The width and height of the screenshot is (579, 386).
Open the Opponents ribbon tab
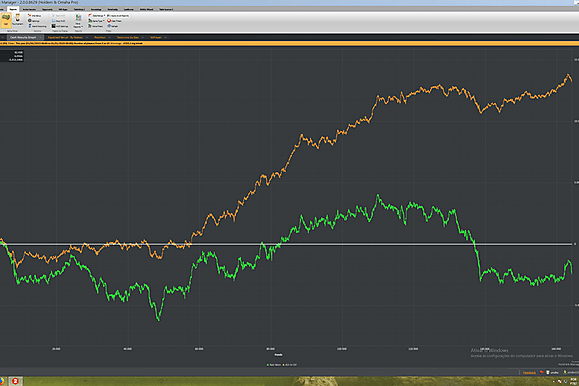pos(47,9)
